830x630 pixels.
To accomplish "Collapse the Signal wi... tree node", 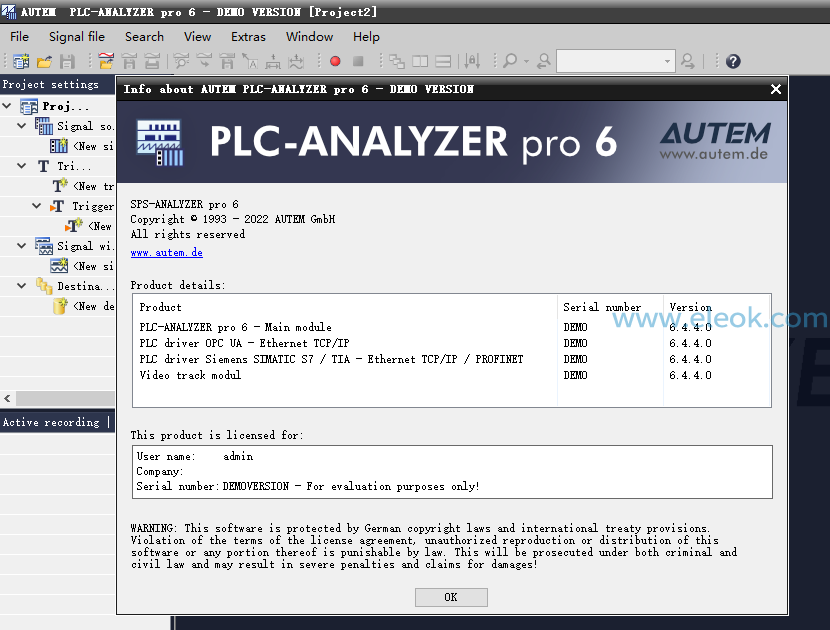I will (x=22, y=246).
